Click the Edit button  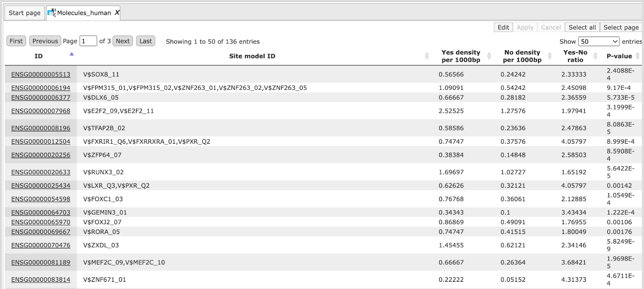[x=503, y=27]
